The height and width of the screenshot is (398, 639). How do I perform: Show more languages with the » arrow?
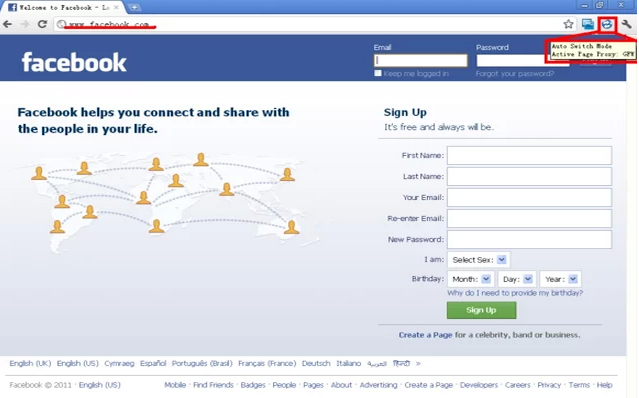[x=418, y=363]
